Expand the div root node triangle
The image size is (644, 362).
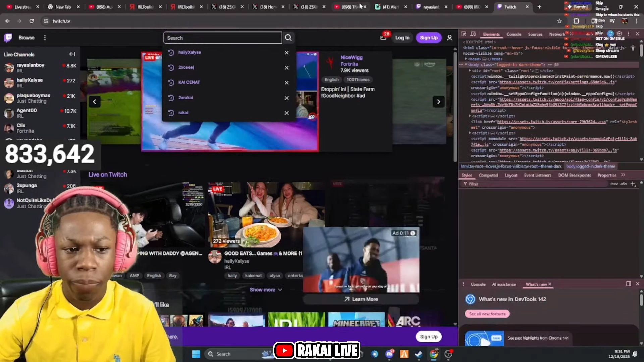coord(470,71)
